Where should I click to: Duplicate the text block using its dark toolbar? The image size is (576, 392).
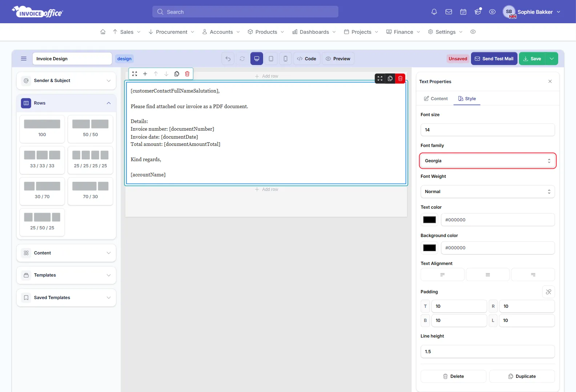tap(390, 78)
